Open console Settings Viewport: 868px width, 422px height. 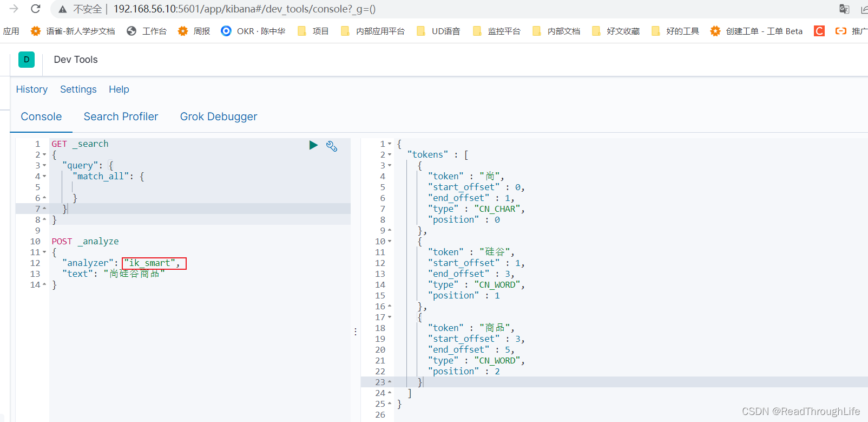(78, 89)
